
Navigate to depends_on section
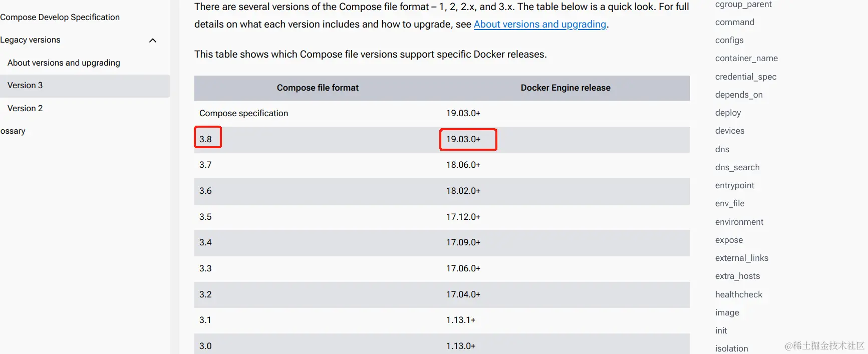point(739,95)
